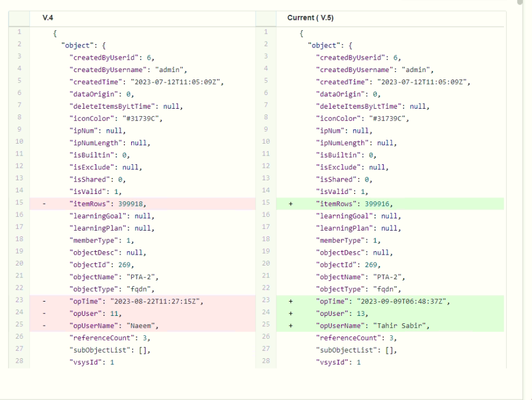Image resolution: width=532 pixels, height=400 pixels.
Task: Click the plus marker beside added opUserName
Action: pyautogui.click(x=290, y=326)
